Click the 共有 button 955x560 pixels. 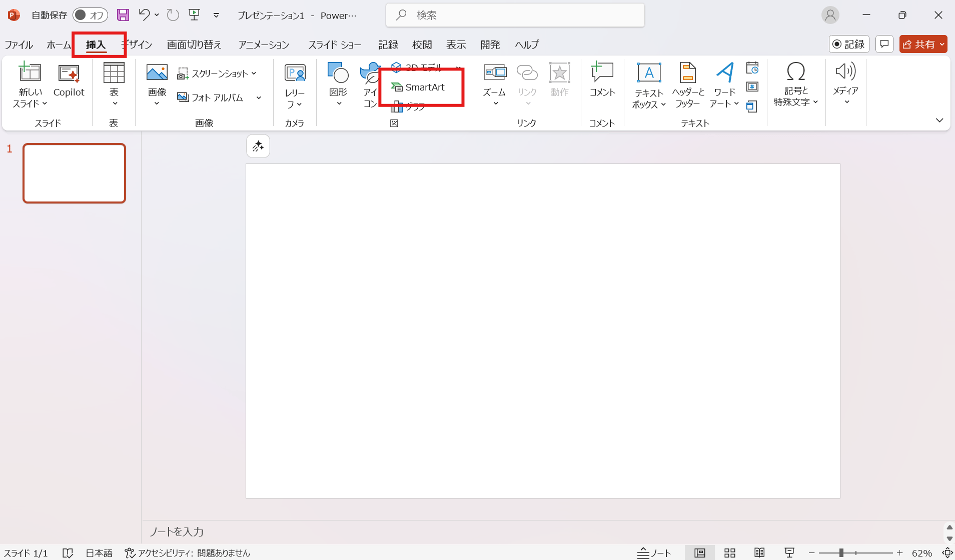point(923,44)
